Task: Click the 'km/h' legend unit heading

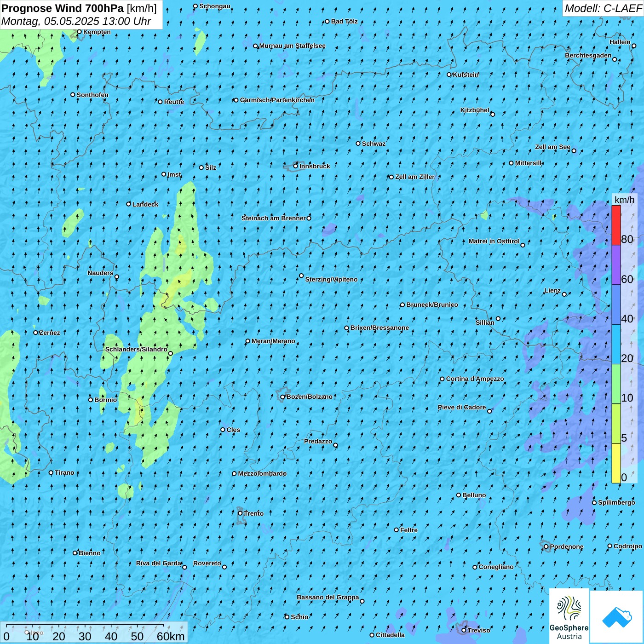Action: click(x=625, y=199)
